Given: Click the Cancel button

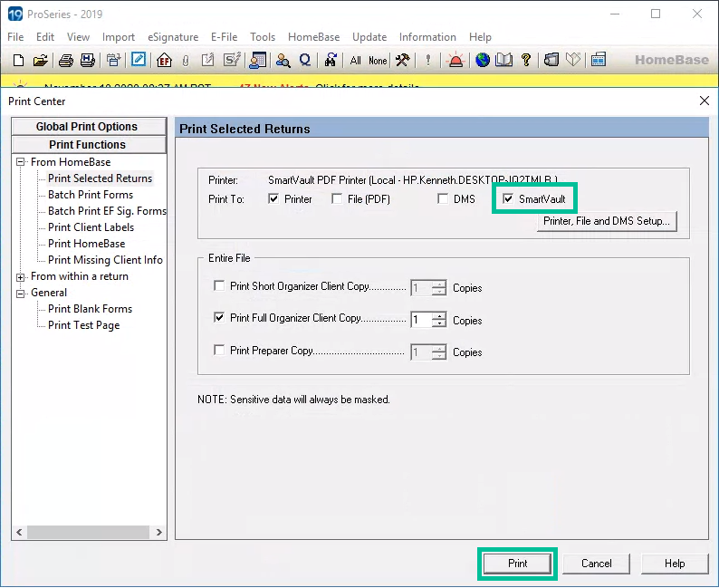Looking at the screenshot, I should pos(596,564).
